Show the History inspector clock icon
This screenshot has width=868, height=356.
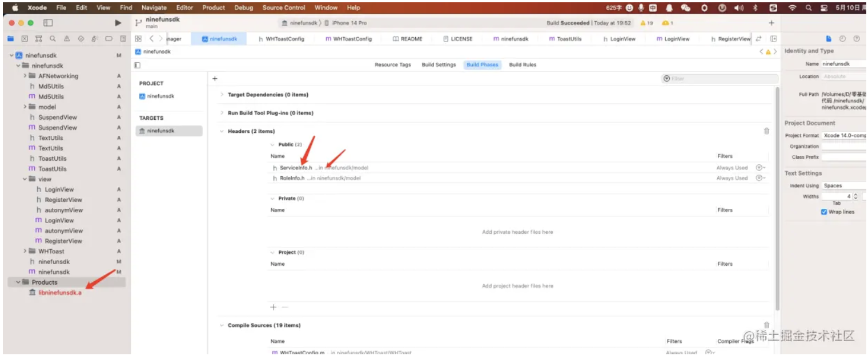coord(842,39)
